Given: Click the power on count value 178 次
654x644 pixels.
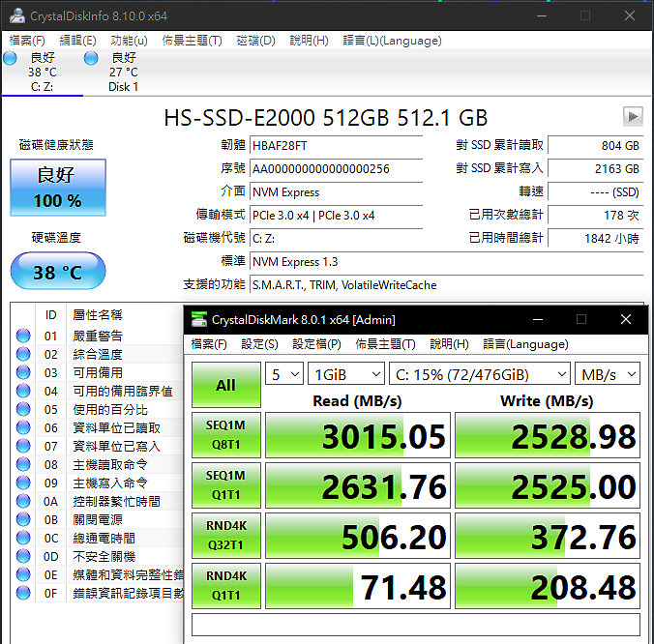Looking at the screenshot, I should 595,215.
